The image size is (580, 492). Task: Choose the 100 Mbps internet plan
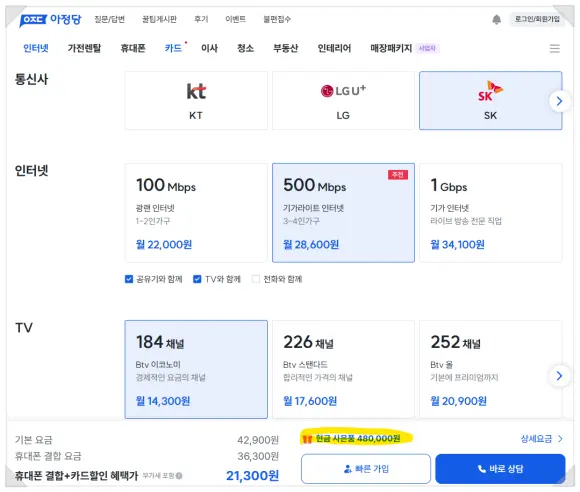tap(196, 213)
